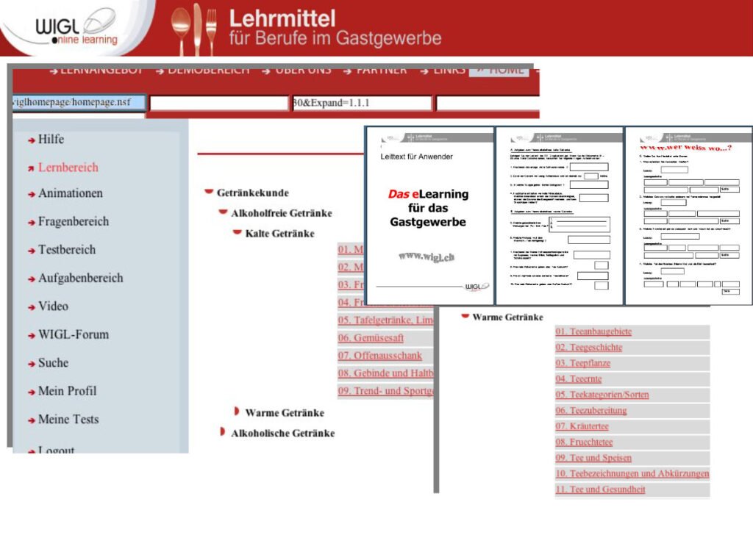The height and width of the screenshot is (560, 753).
Task: Open Aufgabenbereich from the sidebar
Action: 81,278
